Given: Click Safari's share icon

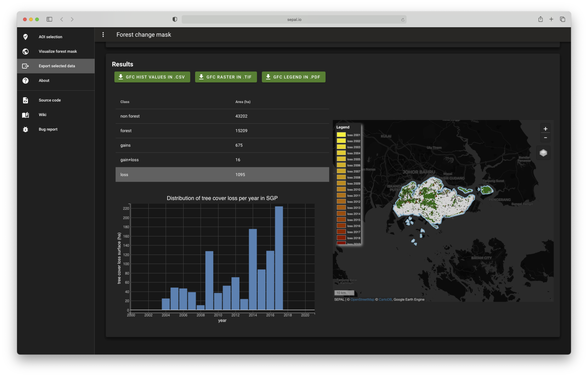Looking at the screenshot, I should coord(541,19).
